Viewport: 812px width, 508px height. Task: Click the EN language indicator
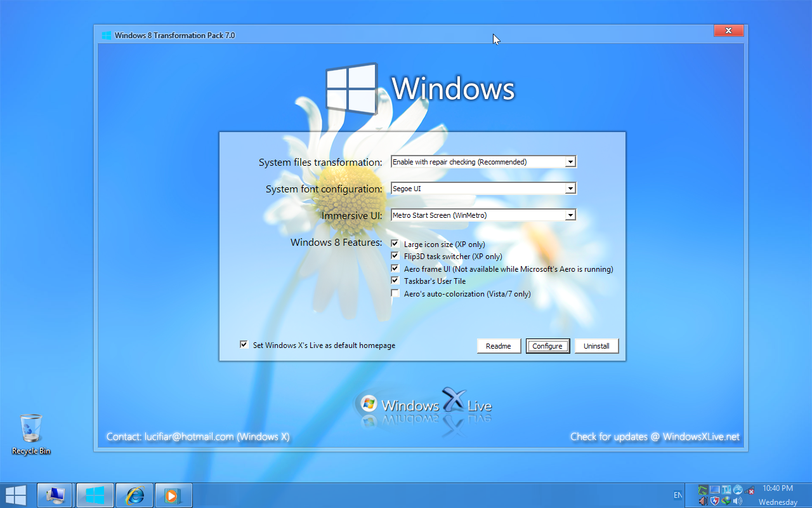(678, 495)
